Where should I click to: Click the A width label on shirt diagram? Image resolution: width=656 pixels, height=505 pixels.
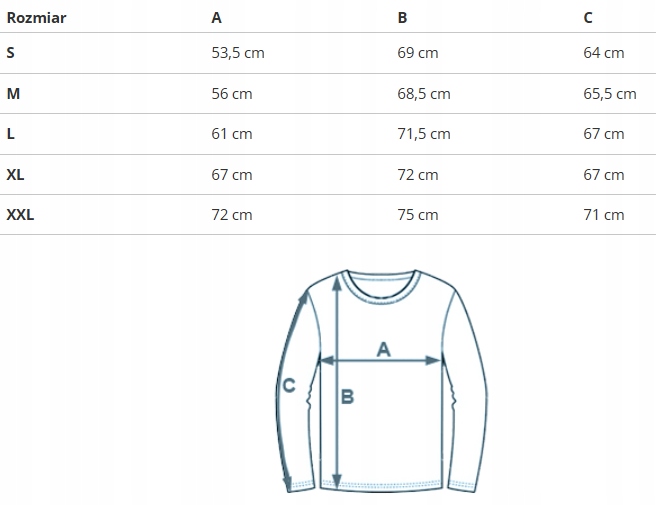click(382, 348)
